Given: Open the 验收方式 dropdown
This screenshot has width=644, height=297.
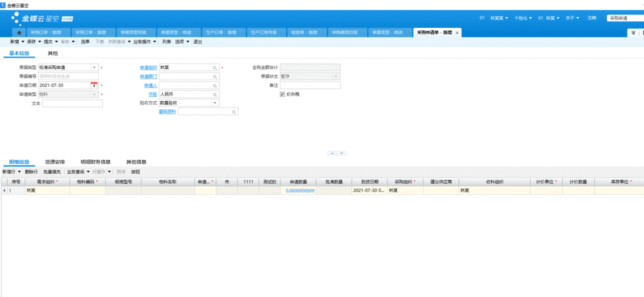Looking at the screenshot, I should [215, 103].
